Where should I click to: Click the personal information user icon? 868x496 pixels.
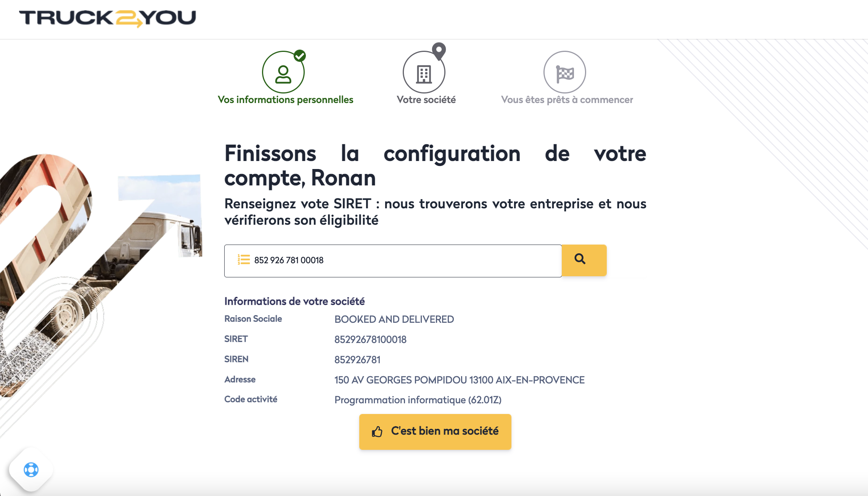(x=283, y=74)
